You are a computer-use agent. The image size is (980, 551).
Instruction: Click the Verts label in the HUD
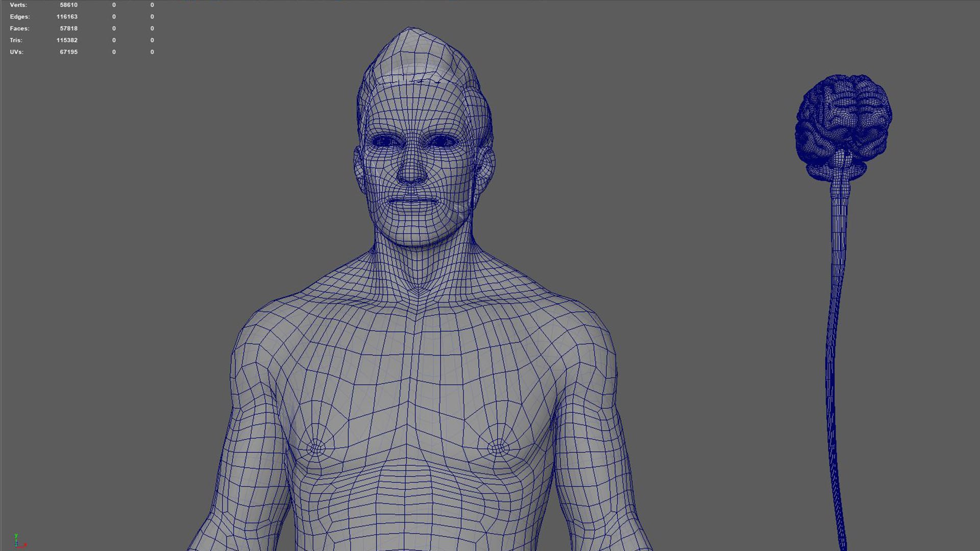tap(18, 5)
